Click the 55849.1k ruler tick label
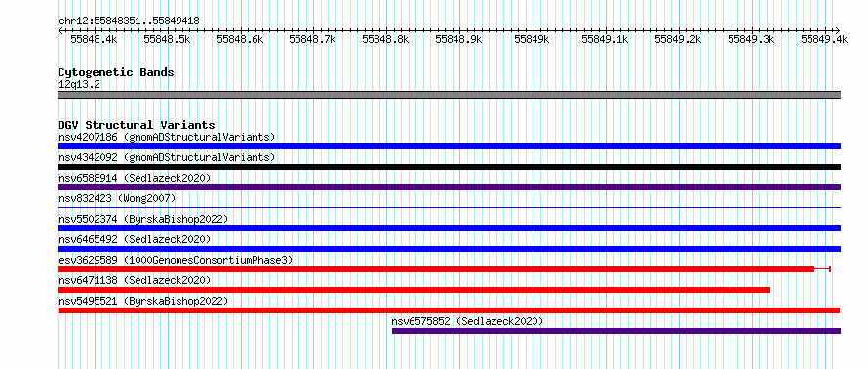The width and height of the screenshot is (868, 369). [605, 39]
